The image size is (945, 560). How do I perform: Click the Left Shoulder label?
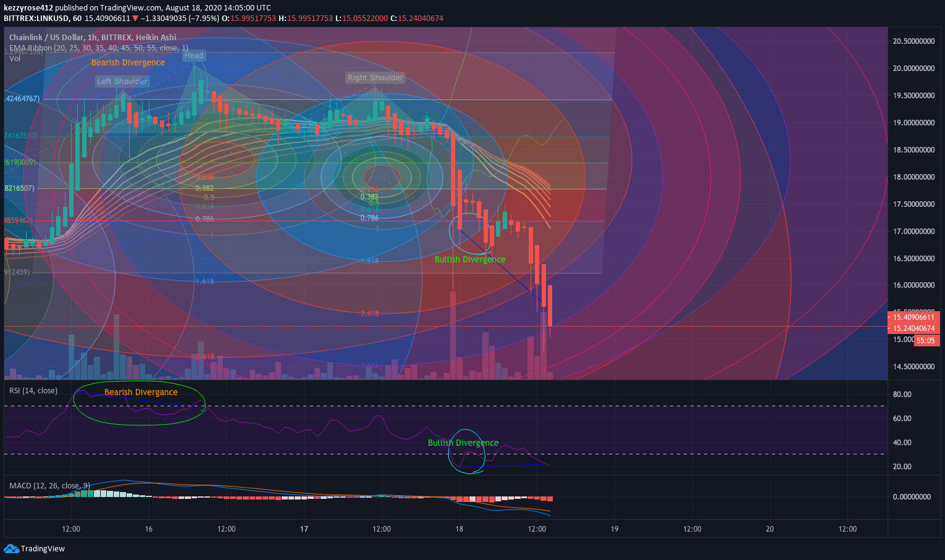coord(122,81)
